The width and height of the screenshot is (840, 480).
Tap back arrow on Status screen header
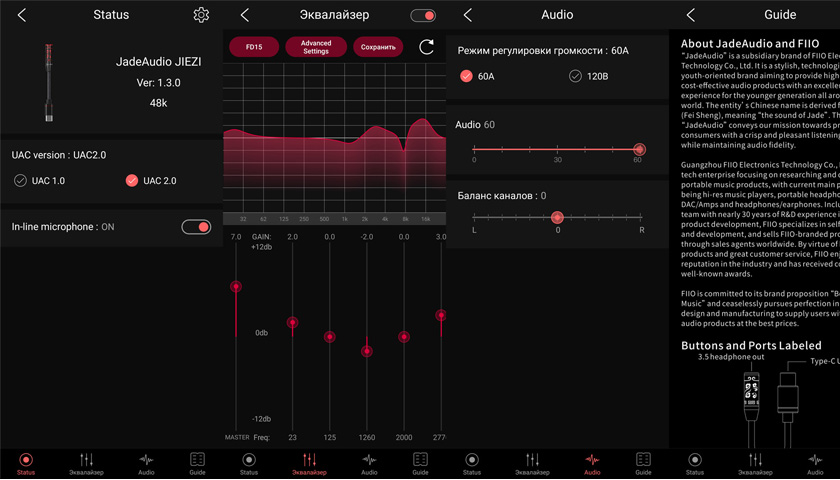22,15
